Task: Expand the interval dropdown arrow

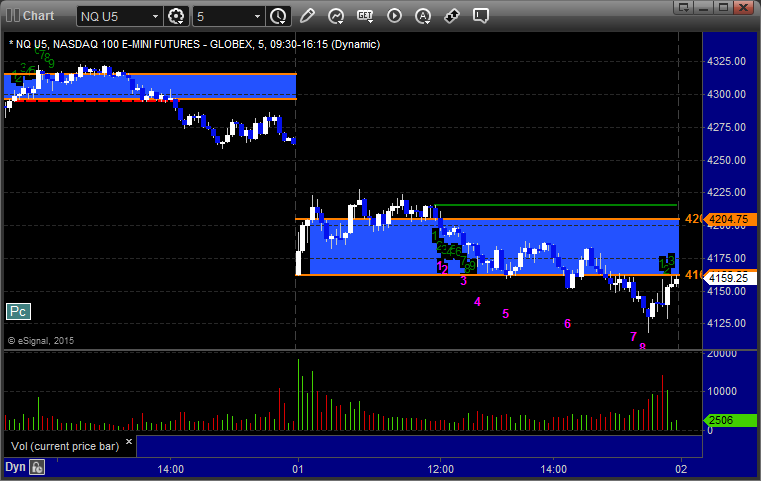Action: point(258,17)
